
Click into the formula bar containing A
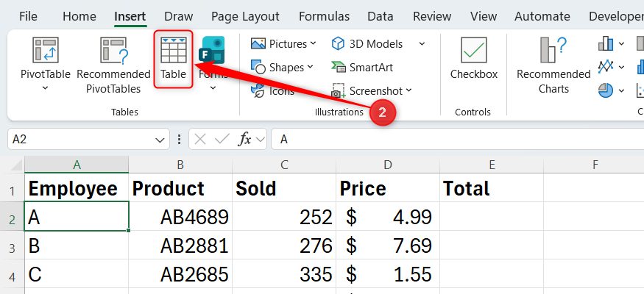(458, 140)
